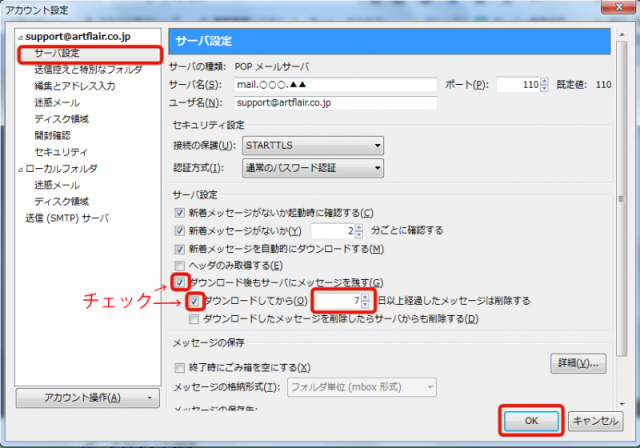The image size is (640, 448).
Task: Select the support@artflair.co.jp account row
Action: pyautogui.click(x=78, y=37)
